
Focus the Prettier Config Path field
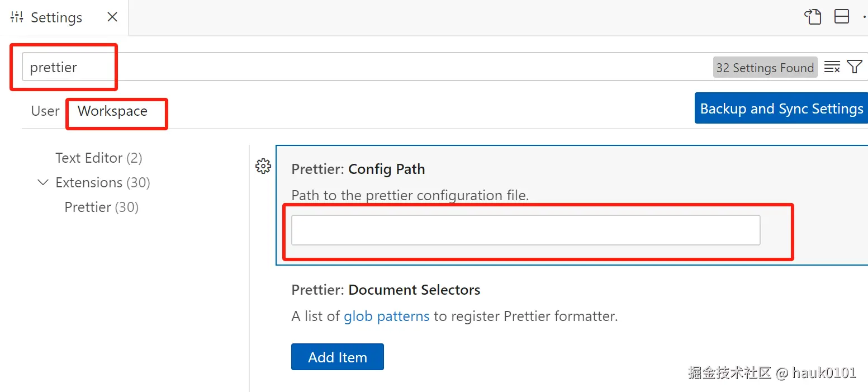[525, 230]
